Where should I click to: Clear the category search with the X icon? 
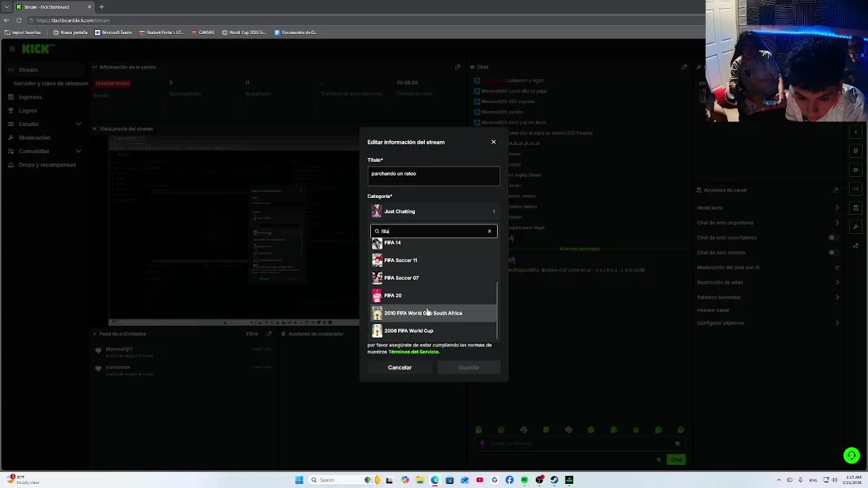coord(490,231)
